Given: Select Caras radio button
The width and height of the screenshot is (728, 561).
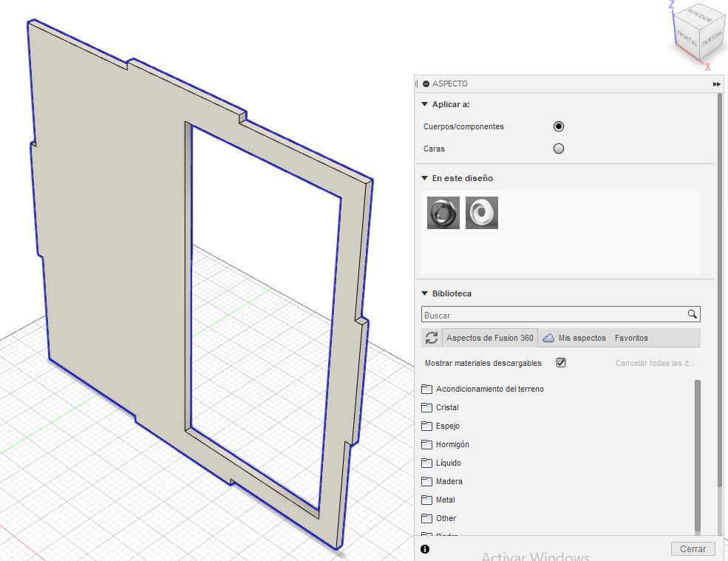Looking at the screenshot, I should click(559, 149).
